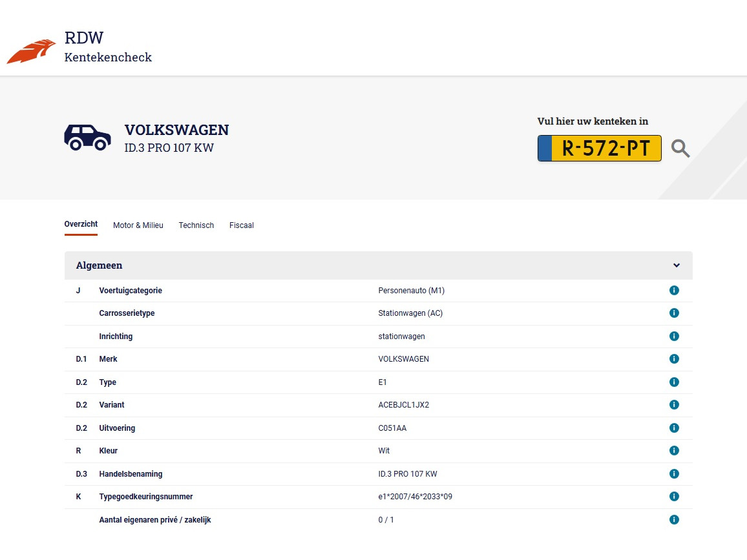Screen dimensions: 747x560
Task: Click the R-572-PT license plate input field
Action: click(x=599, y=148)
